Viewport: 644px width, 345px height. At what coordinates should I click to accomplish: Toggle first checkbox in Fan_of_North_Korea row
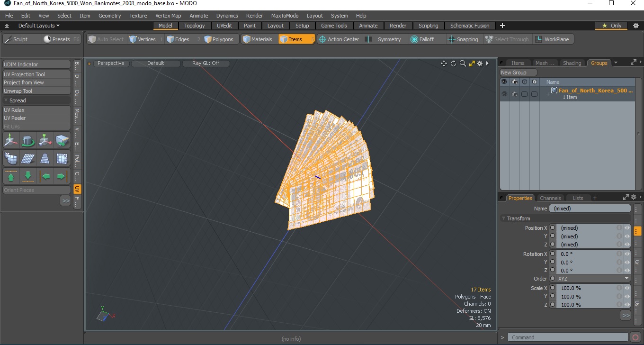(x=525, y=94)
